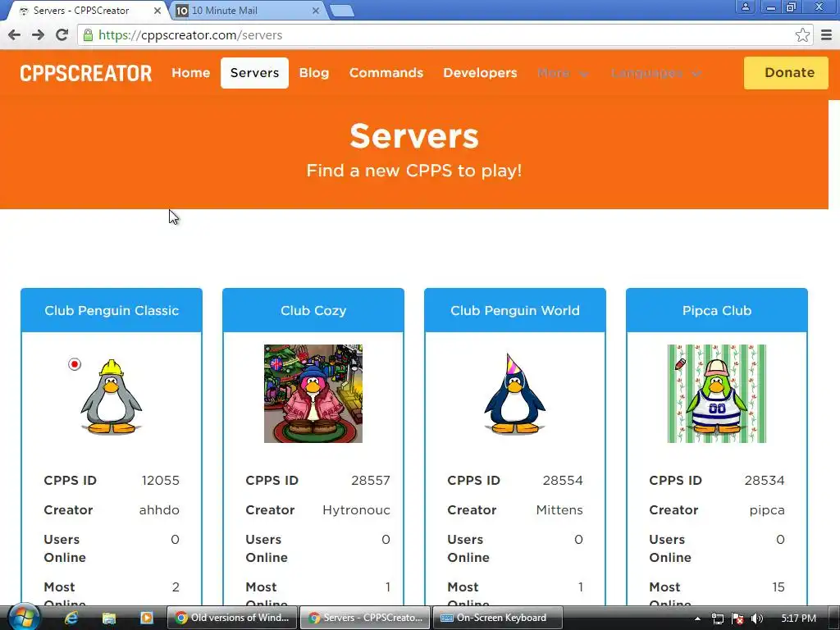Open a new browser tab
The width and height of the screenshot is (840, 630).
point(341,11)
